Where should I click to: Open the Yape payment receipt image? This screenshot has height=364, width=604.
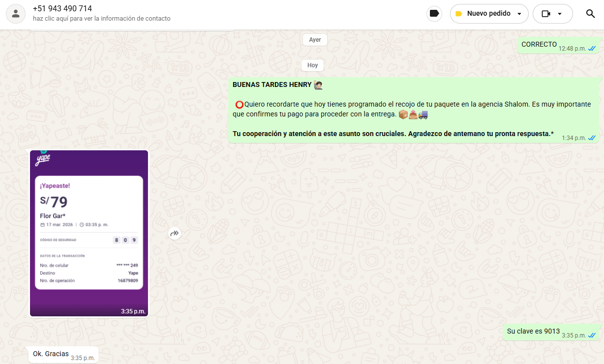pos(89,233)
